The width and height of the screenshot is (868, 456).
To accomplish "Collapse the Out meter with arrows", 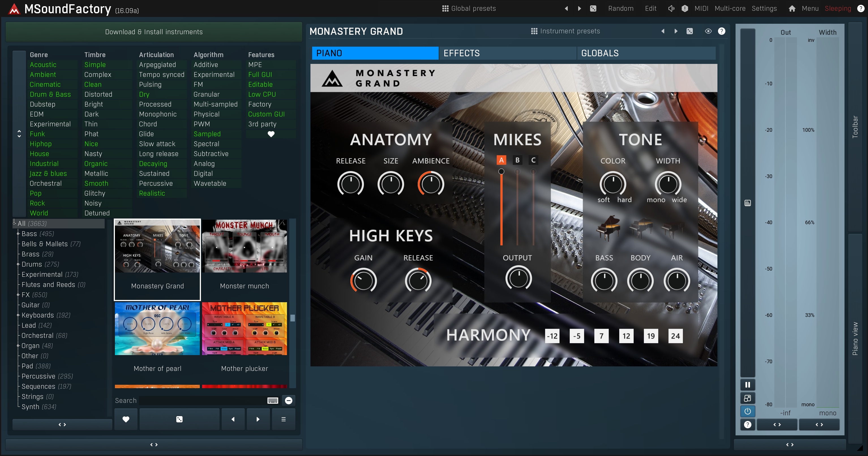I will 777,424.
